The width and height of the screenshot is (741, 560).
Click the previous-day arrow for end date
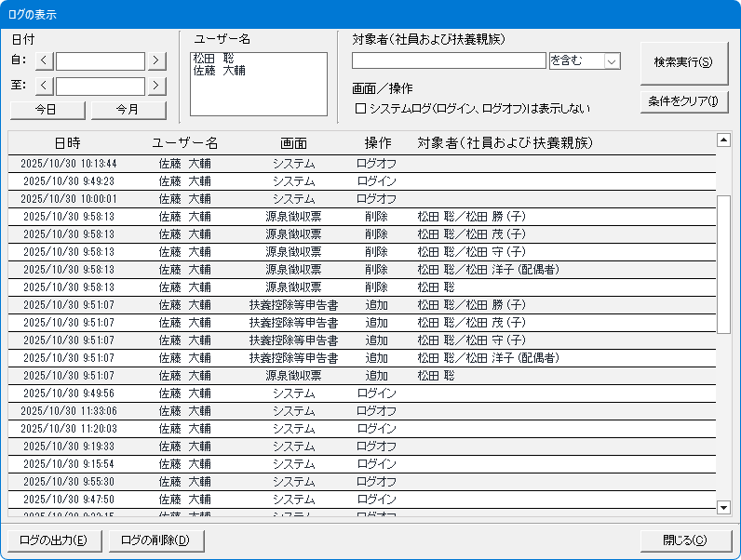pos(45,87)
